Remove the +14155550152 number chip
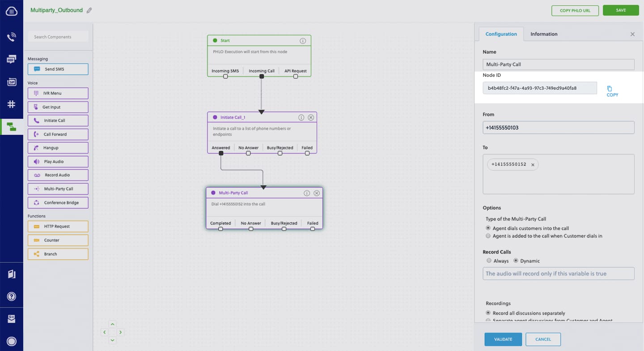644x351 pixels. pos(533,165)
